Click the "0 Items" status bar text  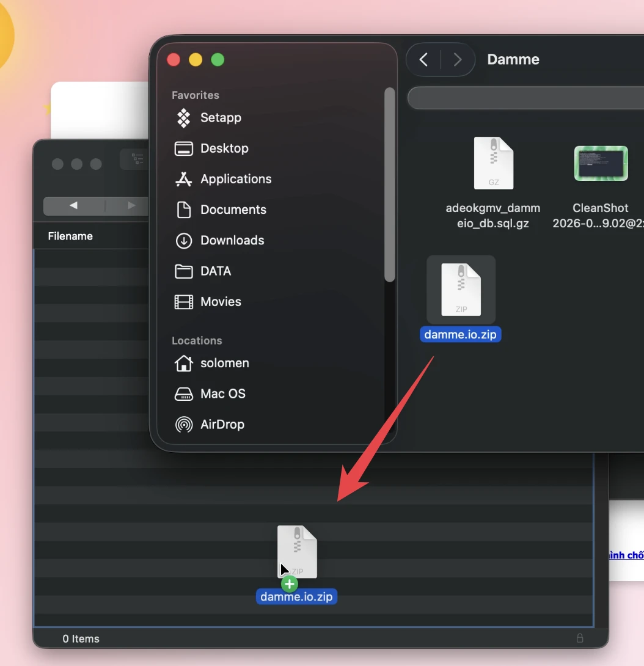(81, 639)
